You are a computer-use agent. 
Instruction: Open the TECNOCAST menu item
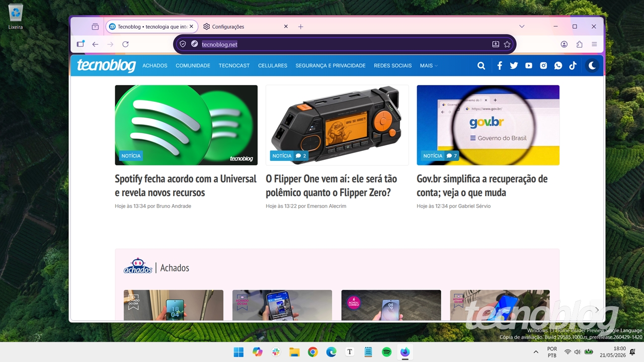(x=234, y=65)
